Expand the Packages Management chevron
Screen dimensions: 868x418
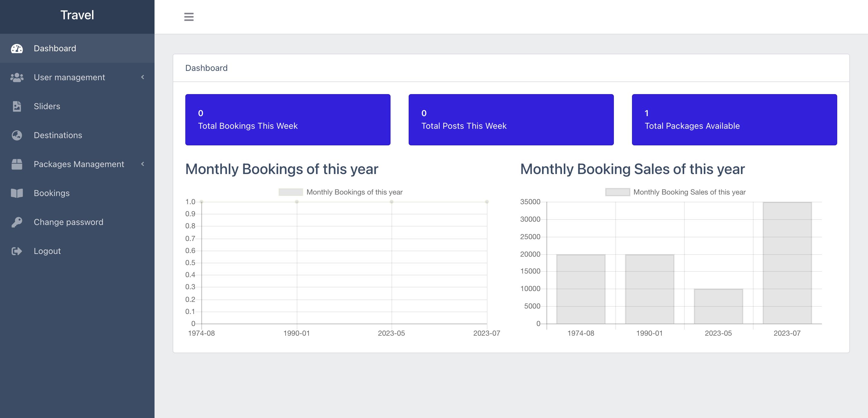click(142, 164)
